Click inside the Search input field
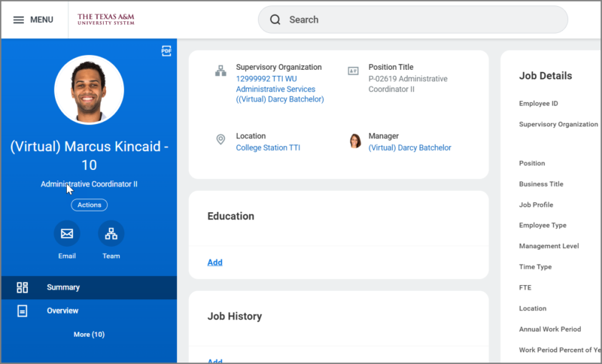 [421, 20]
